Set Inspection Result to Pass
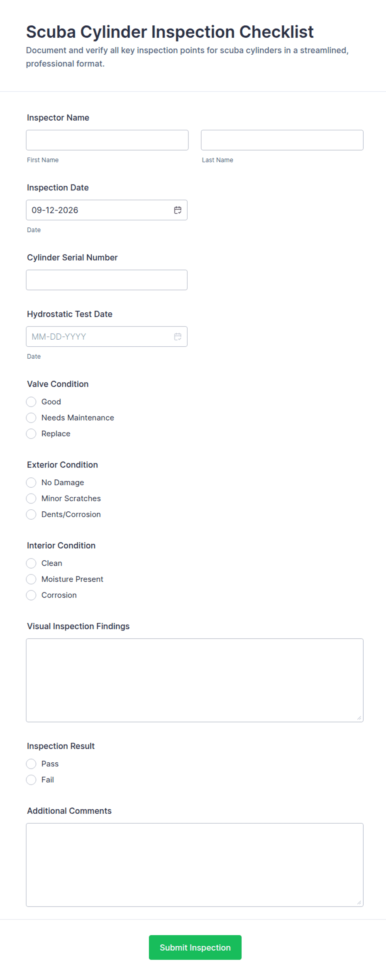The height and width of the screenshot is (980, 386). point(31,764)
